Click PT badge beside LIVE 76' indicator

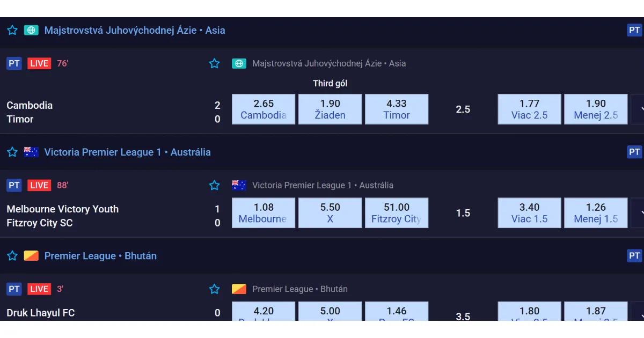coord(14,63)
